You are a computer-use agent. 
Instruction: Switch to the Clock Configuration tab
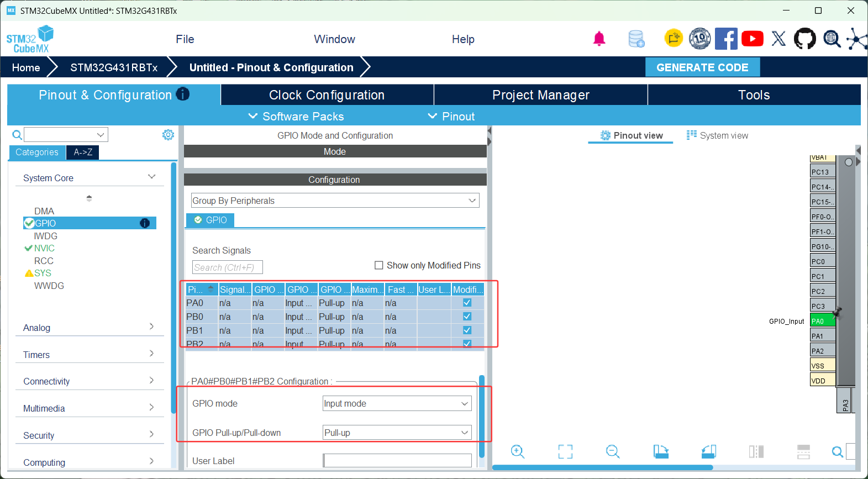(327, 94)
